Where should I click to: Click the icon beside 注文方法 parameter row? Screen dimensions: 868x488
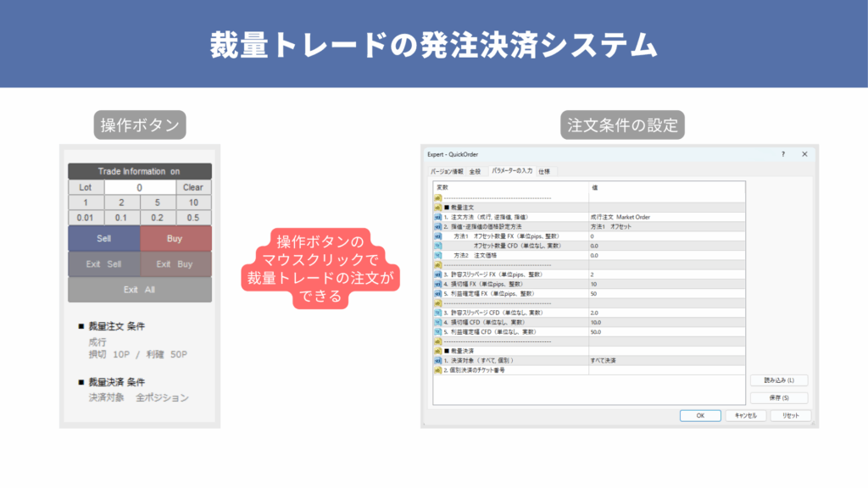pyautogui.click(x=437, y=217)
